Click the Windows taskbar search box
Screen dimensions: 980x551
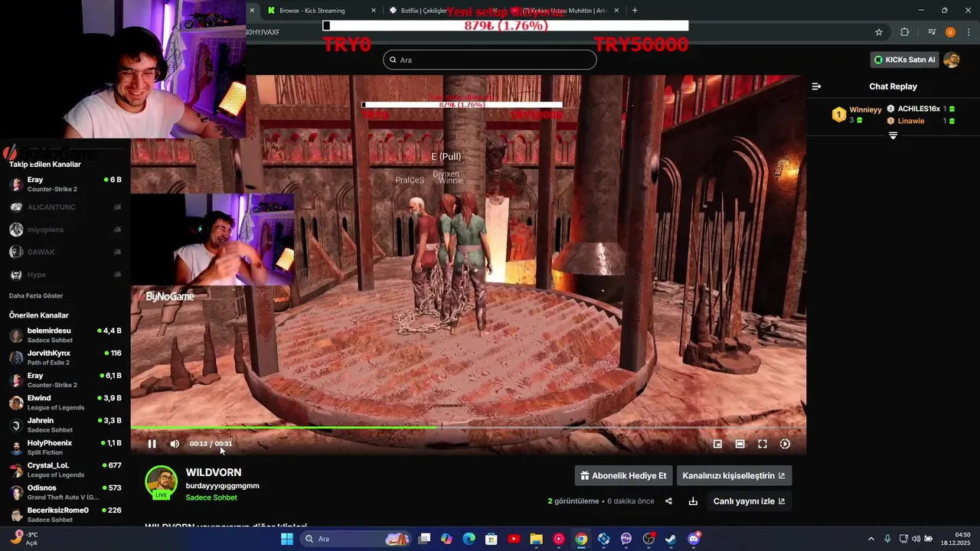[356, 539]
